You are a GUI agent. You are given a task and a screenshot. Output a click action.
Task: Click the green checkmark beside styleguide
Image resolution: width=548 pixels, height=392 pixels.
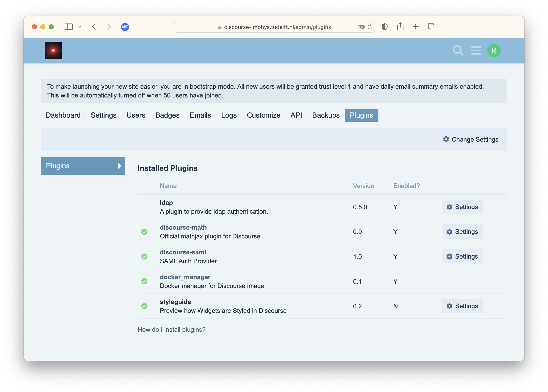pyautogui.click(x=144, y=306)
